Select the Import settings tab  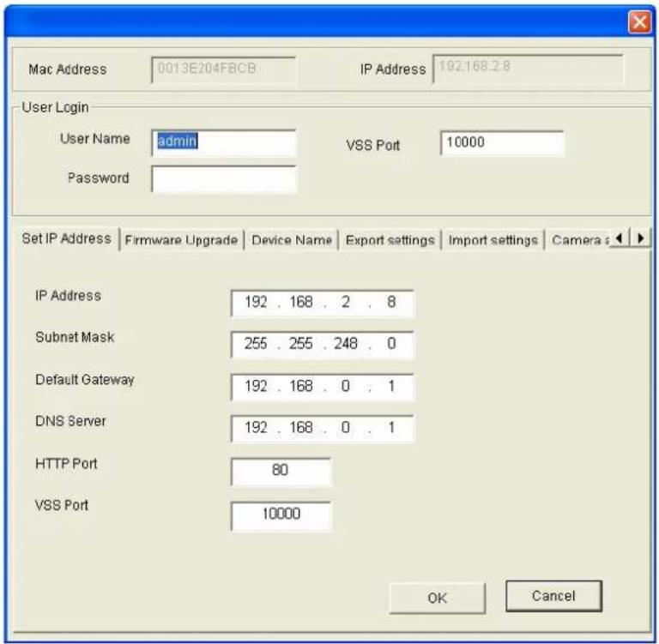(493, 240)
